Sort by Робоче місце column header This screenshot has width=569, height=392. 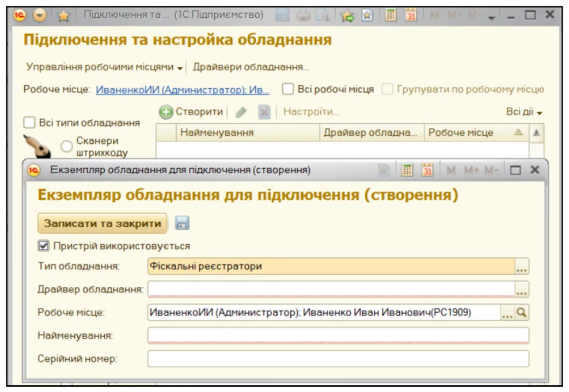476,133
